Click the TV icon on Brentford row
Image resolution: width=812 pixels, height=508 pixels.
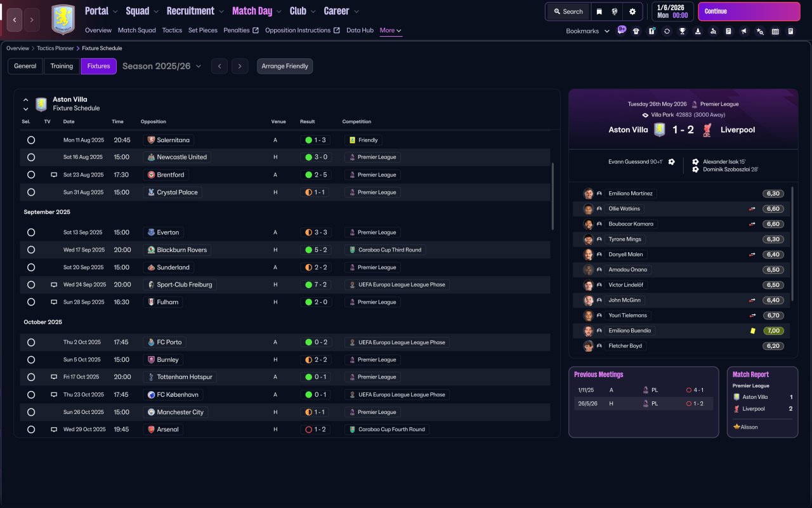click(54, 175)
